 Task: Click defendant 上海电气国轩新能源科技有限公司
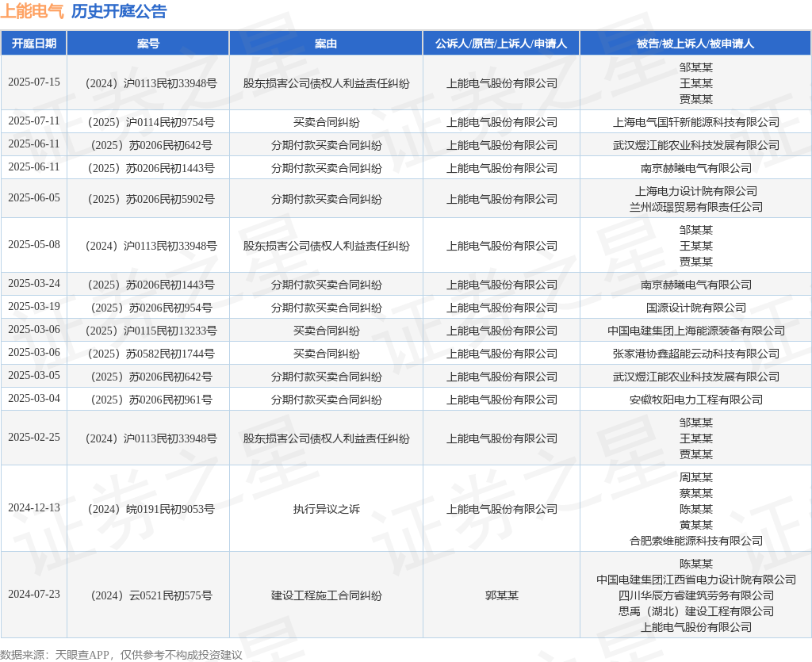click(696, 122)
